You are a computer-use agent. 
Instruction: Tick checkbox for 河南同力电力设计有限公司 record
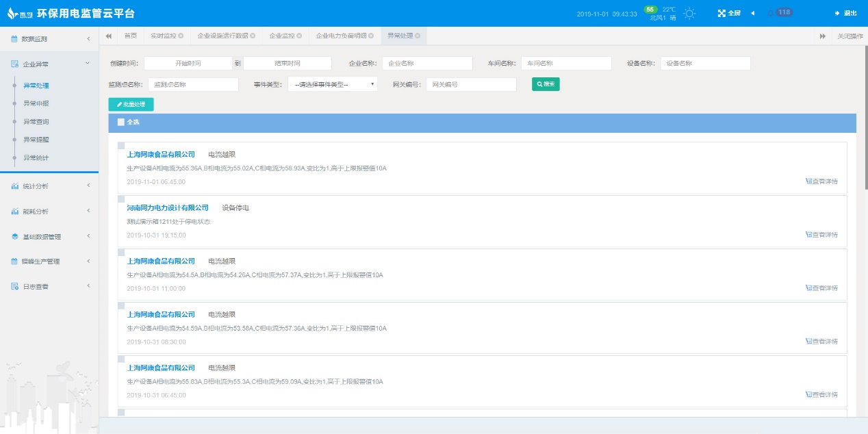click(121, 199)
